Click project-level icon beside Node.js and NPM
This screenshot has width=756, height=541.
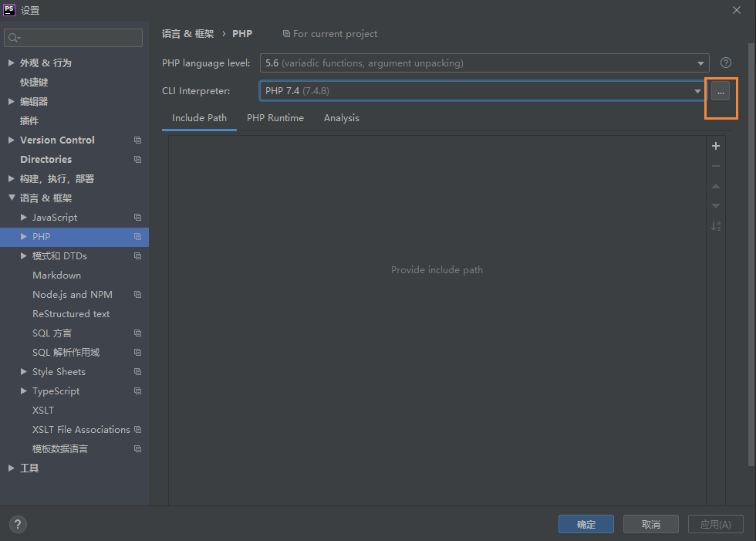pyautogui.click(x=137, y=295)
